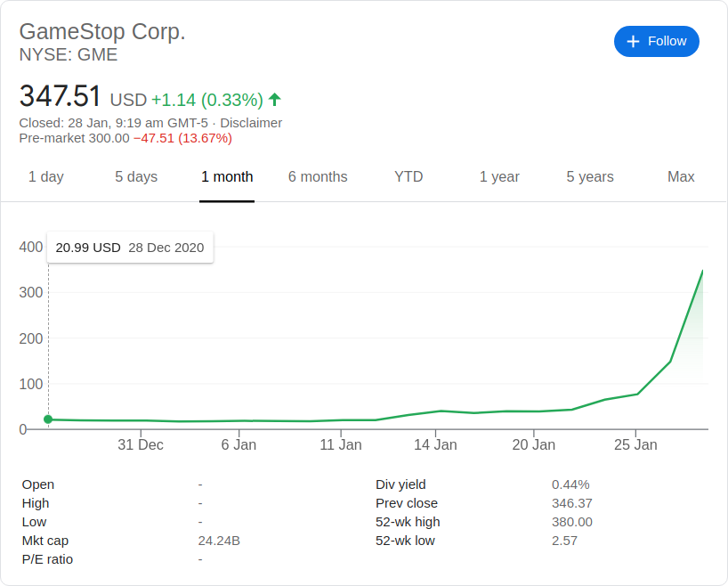
Task: Click the −47.51 (13.67%) pre-market change
Action: (183, 138)
